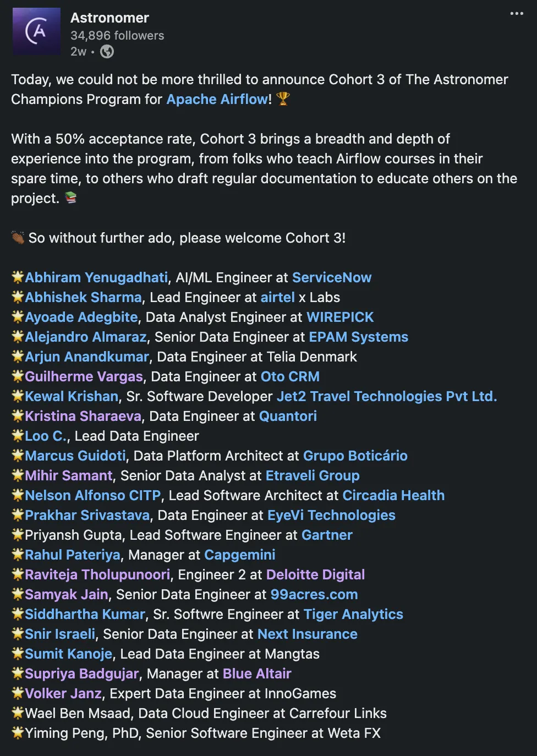Click the globe public visibility icon
Viewport: 537px width, 756px height.
[x=107, y=51]
